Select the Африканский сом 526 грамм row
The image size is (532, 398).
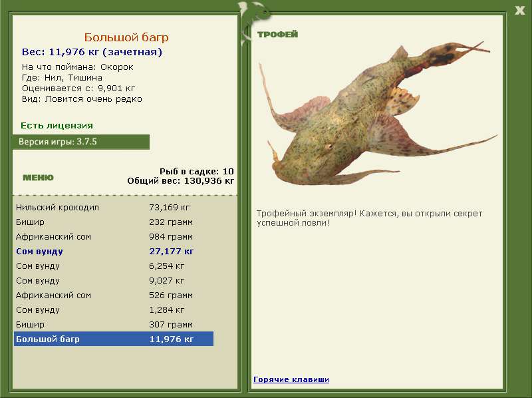[114, 295]
